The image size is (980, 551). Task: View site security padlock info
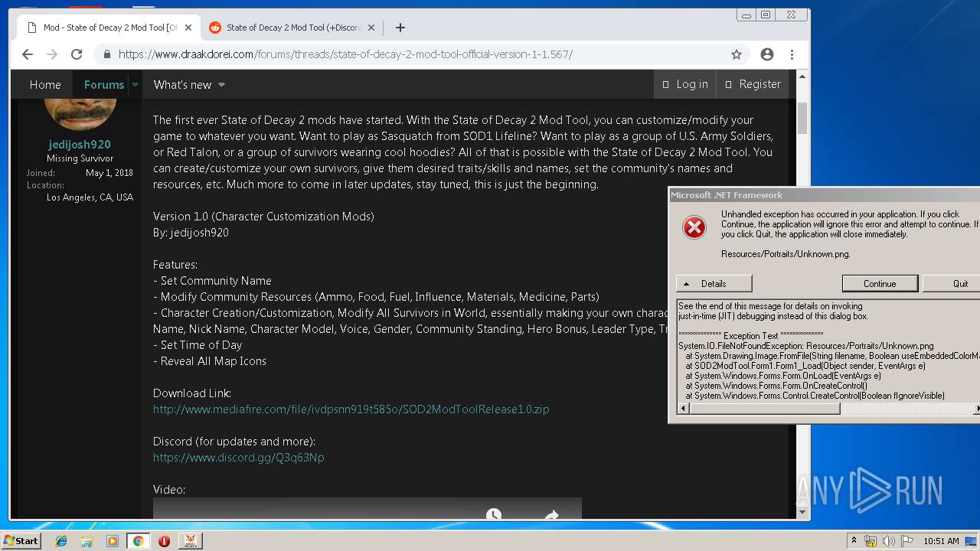[x=107, y=54]
